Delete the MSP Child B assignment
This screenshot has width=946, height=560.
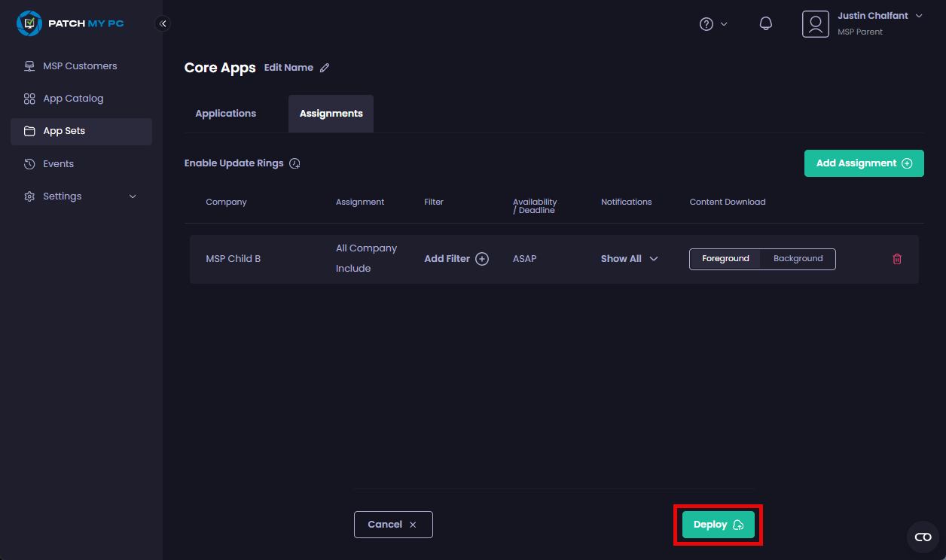[x=896, y=258]
